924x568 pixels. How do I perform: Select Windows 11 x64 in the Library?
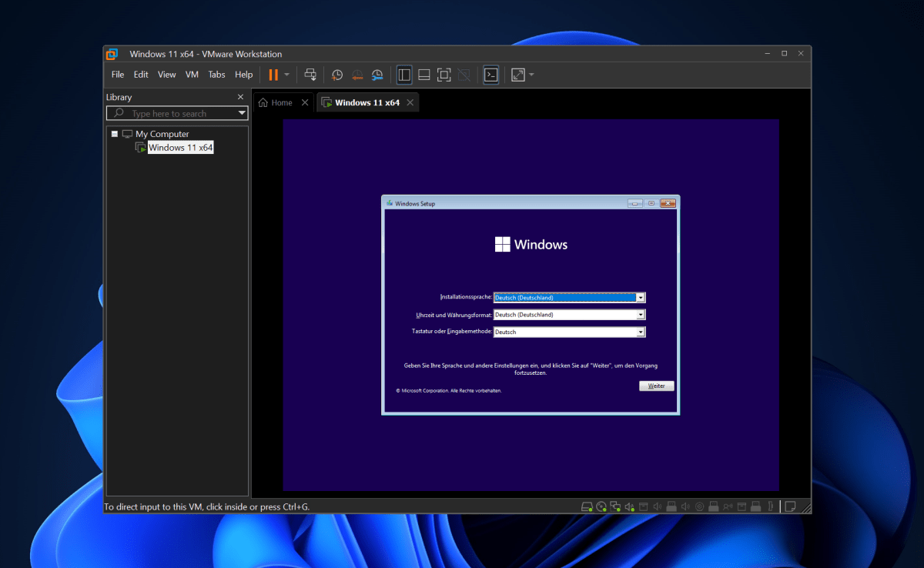click(180, 147)
